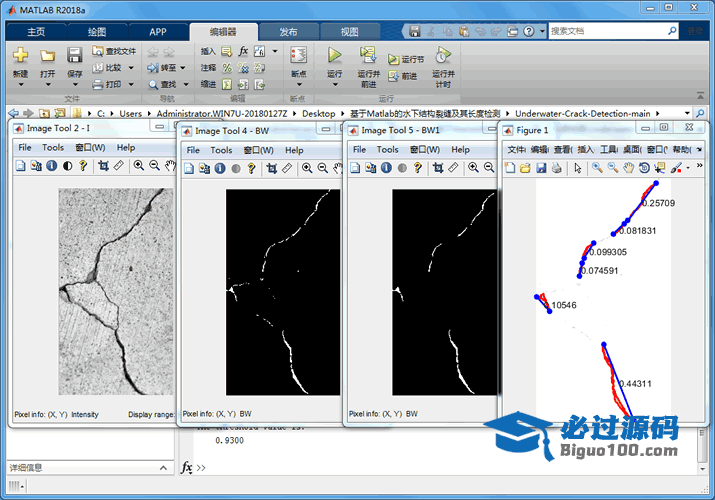The image size is (715, 500).
Task: Go back with the path bar back arrow
Action: click(x=14, y=113)
